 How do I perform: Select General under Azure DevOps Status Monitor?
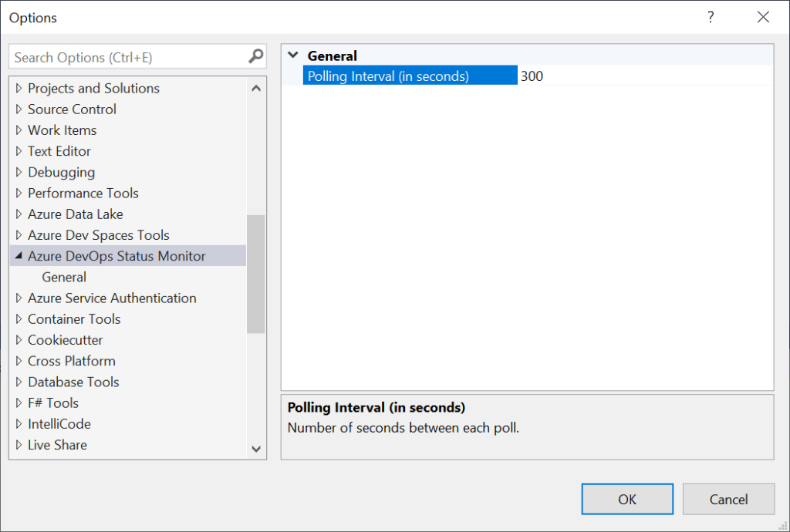click(x=64, y=276)
